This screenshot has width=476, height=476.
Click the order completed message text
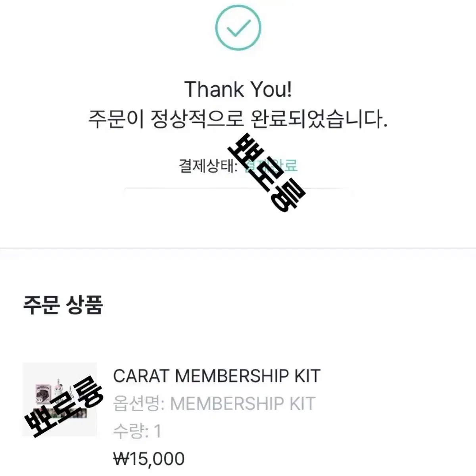[x=237, y=119]
